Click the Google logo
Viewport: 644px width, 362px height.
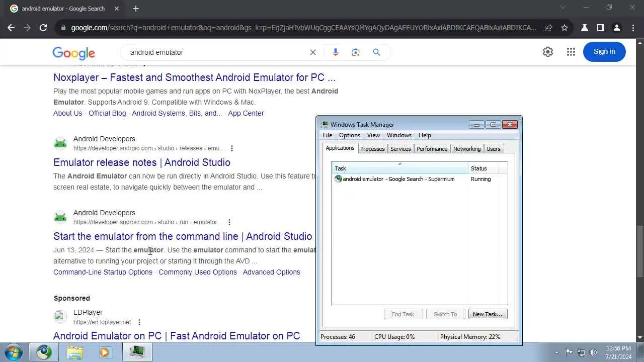[73, 53]
